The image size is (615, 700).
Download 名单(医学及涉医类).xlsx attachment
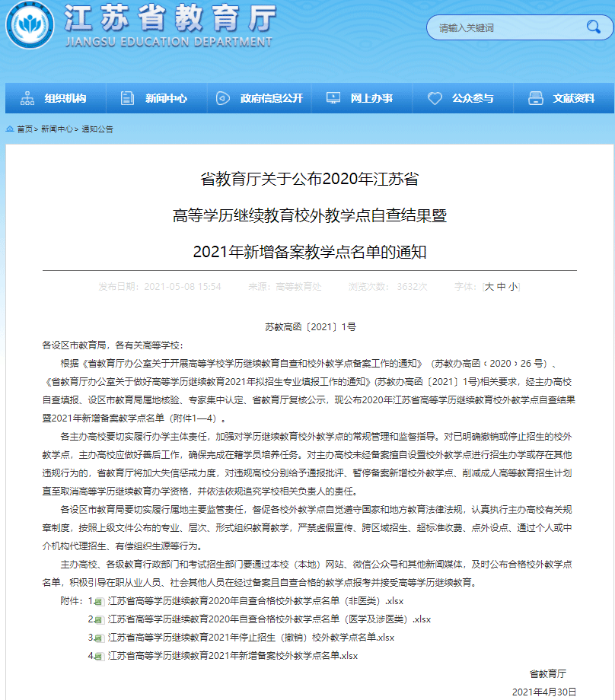pyautogui.click(x=269, y=619)
